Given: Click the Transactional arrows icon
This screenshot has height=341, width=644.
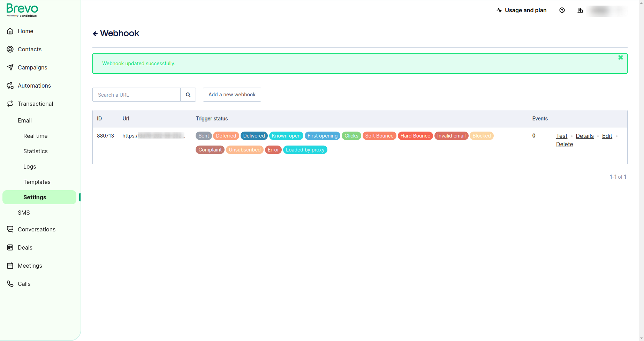Looking at the screenshot, I should pyautogui.click(x=10, y=104).
